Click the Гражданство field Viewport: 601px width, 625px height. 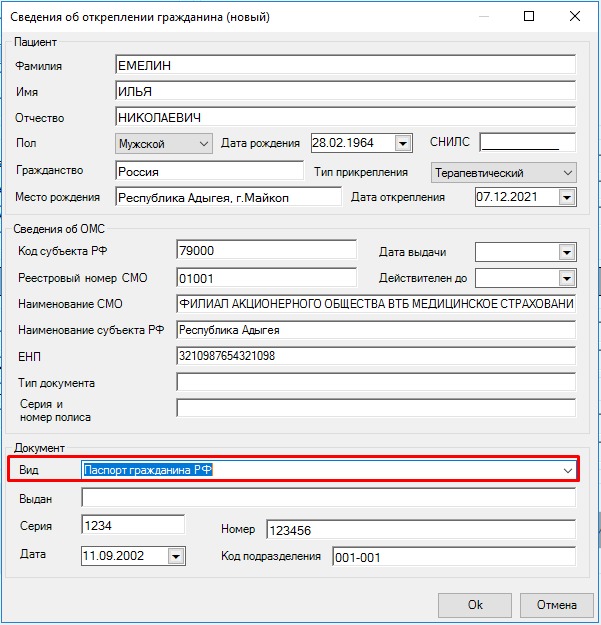click(208, 171)
